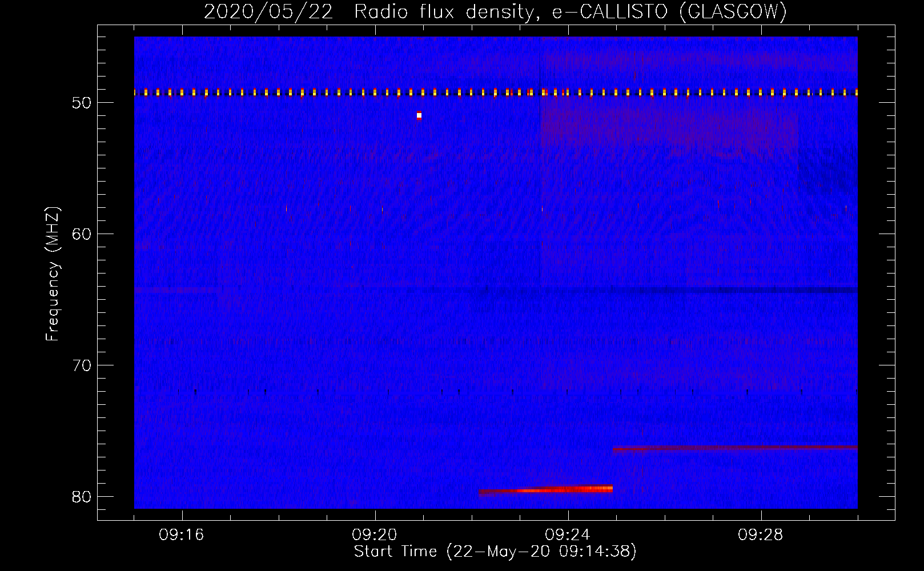Click the date "2020/05/22" in the title

(268, 11)
